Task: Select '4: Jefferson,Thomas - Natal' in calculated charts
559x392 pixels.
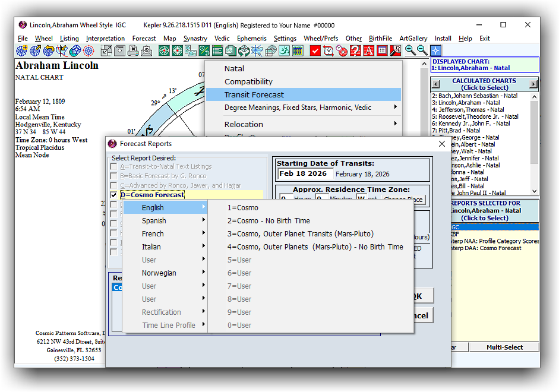Action: [481, 110]
